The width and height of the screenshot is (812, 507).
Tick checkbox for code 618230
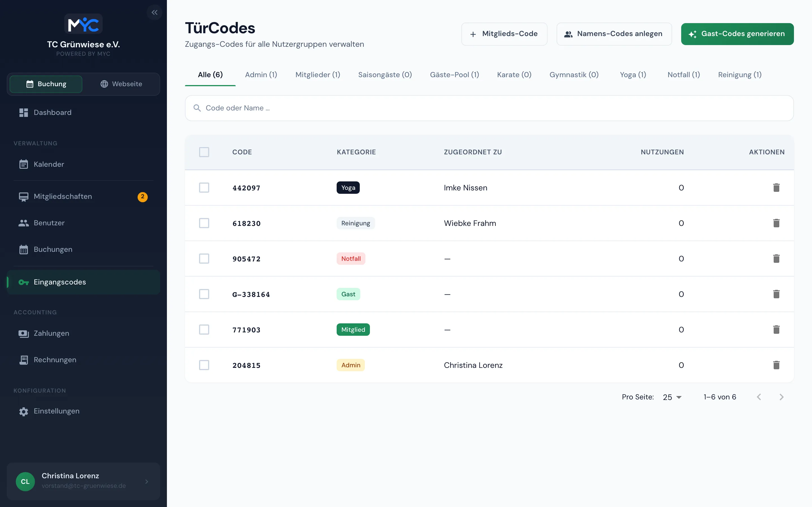coord(204,223)
